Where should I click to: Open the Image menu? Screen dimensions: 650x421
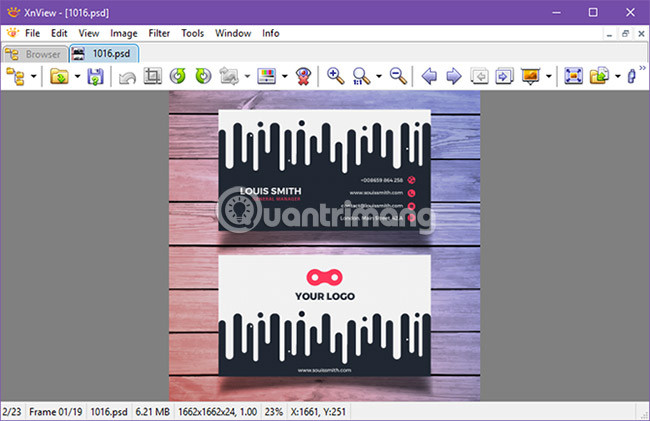tap(124, 33)
